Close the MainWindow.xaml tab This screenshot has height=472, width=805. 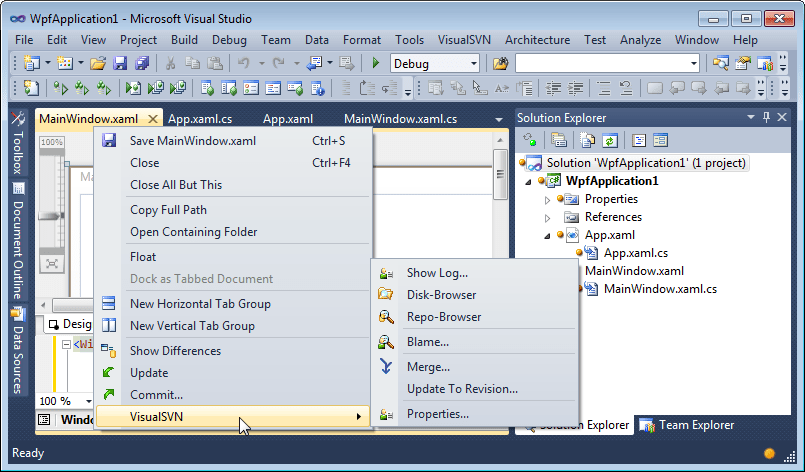152,119
